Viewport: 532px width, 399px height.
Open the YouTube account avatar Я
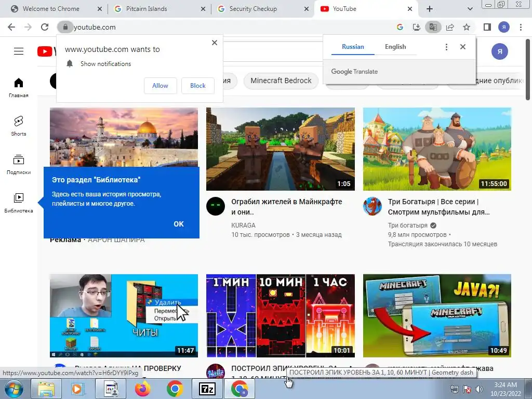point(500,51)
